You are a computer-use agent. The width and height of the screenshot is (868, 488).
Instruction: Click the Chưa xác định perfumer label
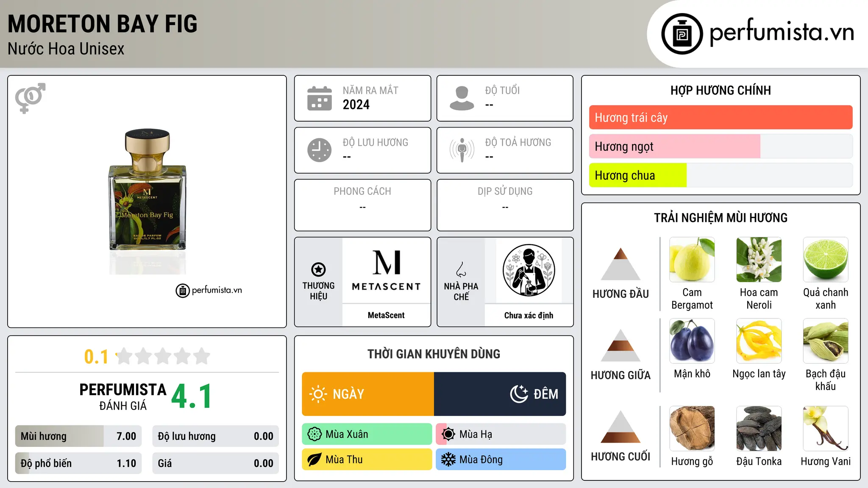pos(529,315)
